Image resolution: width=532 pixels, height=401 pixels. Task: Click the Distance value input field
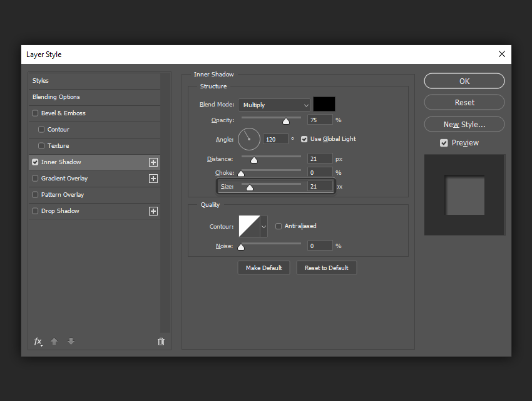320,159
